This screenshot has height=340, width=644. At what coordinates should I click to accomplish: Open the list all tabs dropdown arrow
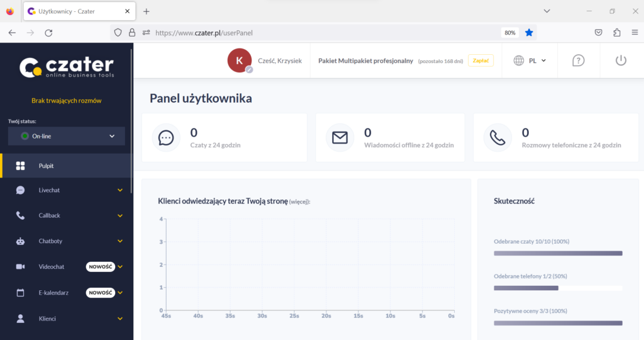click(x=547, y=11)
